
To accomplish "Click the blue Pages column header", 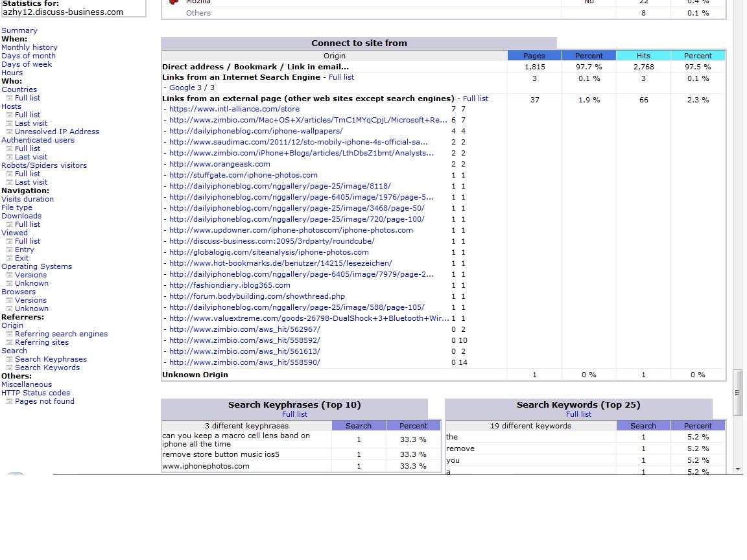I will click(534, 56).
